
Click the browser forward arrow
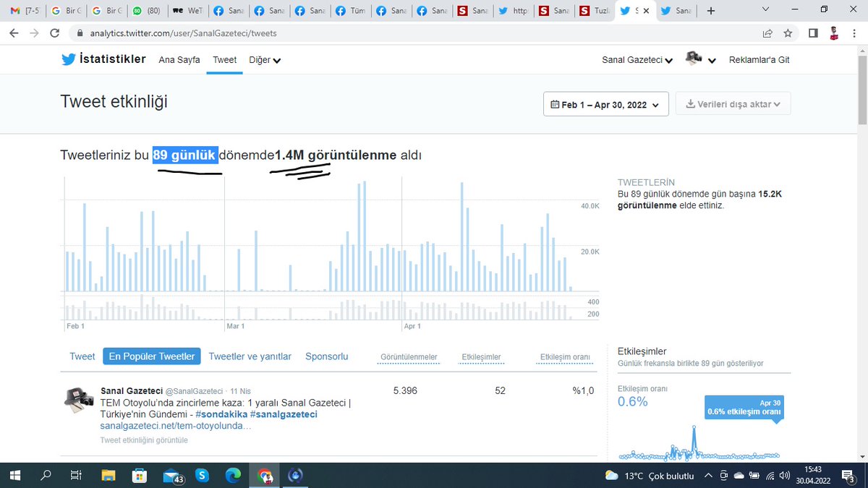pyautogui.click(x=35, y=33)
